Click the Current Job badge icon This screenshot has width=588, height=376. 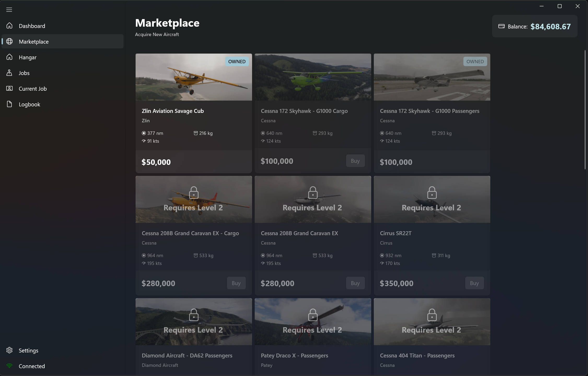pyautogui.click(x=9, y=89)
